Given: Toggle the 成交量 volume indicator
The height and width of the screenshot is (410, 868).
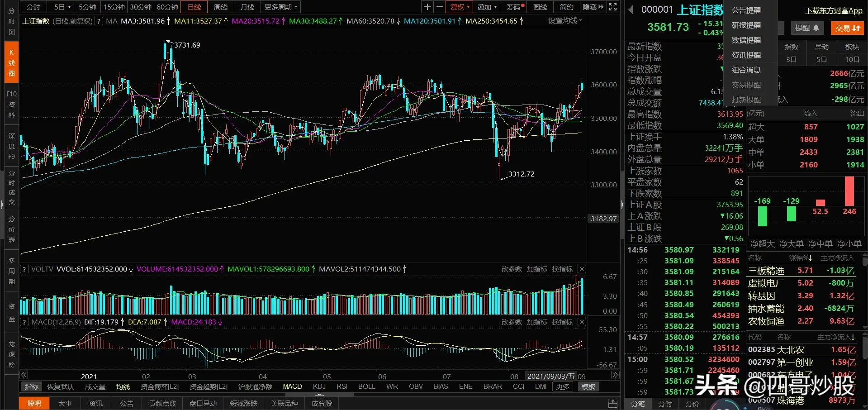Looking at the screenshot, I should (95, 386).
